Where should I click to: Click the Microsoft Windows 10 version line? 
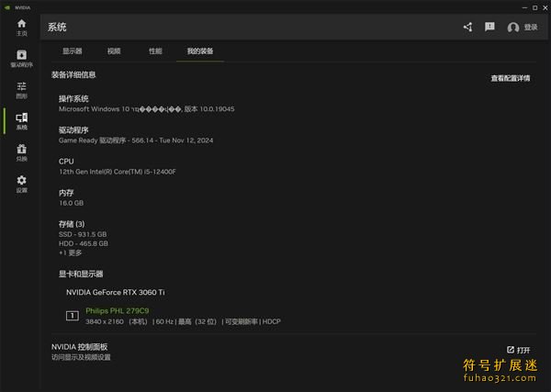tap(147, 109)
